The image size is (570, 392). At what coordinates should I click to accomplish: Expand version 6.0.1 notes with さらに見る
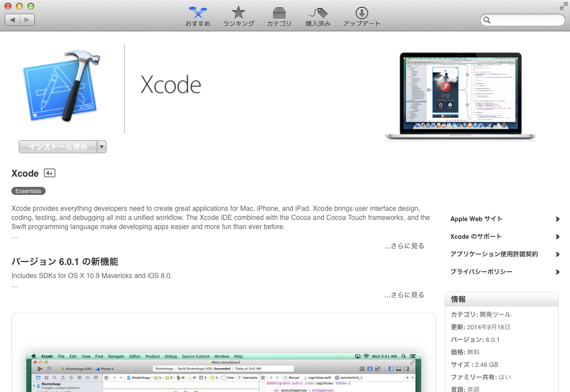coord(405,295)
